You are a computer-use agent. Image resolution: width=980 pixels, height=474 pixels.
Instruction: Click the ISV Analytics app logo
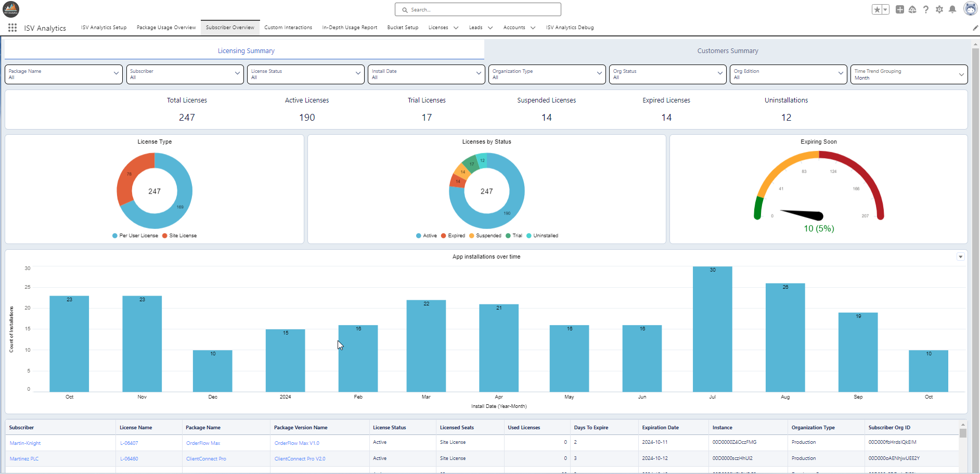click(x=11, y=9)
